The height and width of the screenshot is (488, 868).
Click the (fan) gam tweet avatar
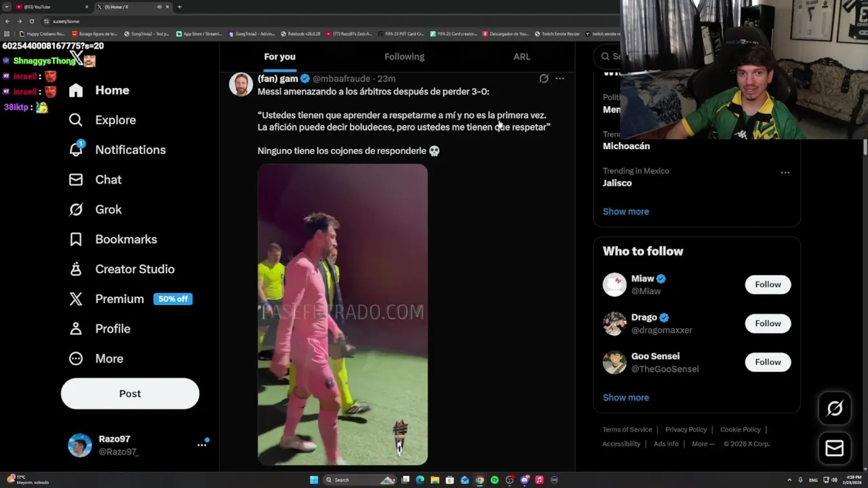coord(241,85)
